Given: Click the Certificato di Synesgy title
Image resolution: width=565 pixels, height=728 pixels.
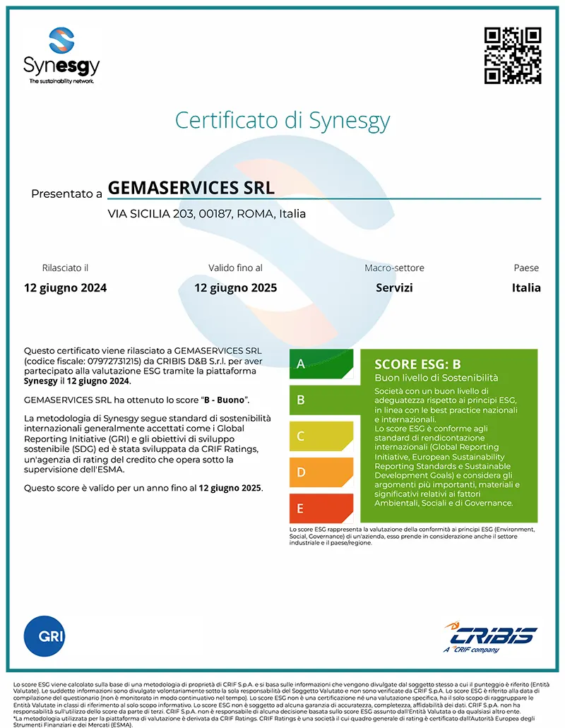Looking at the screenshot, I should pos(282,119).
